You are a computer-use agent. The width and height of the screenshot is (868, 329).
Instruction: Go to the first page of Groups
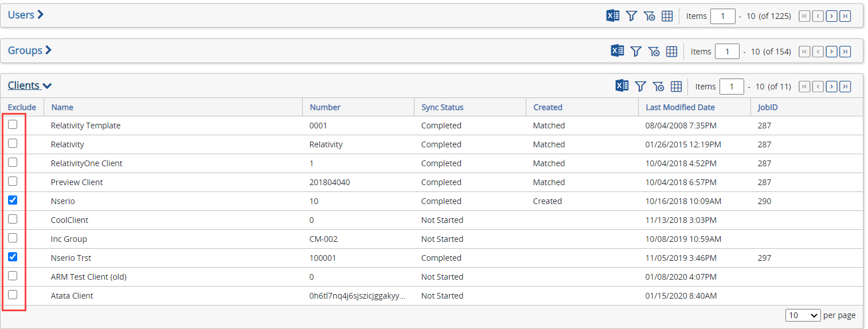pyautogui.click(x=804, y=52)
